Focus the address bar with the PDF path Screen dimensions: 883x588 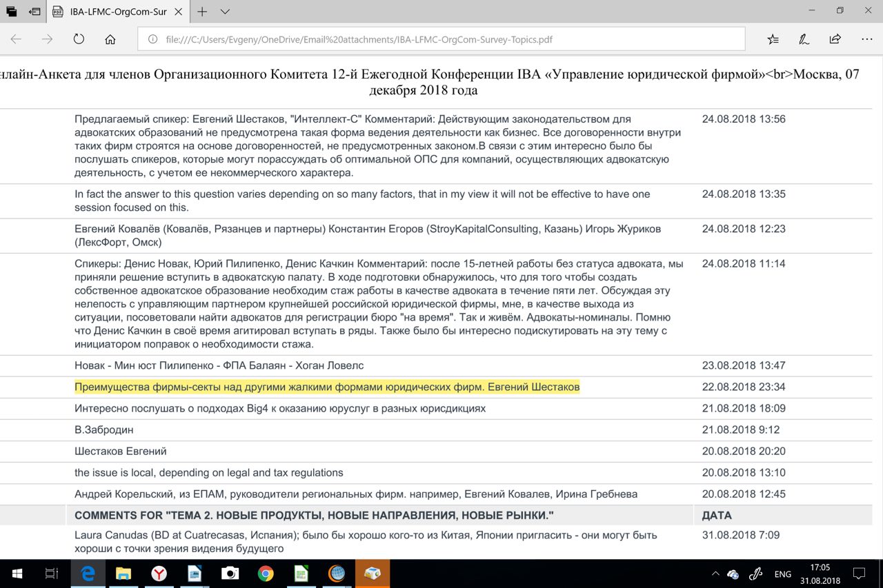click(441, 39)
